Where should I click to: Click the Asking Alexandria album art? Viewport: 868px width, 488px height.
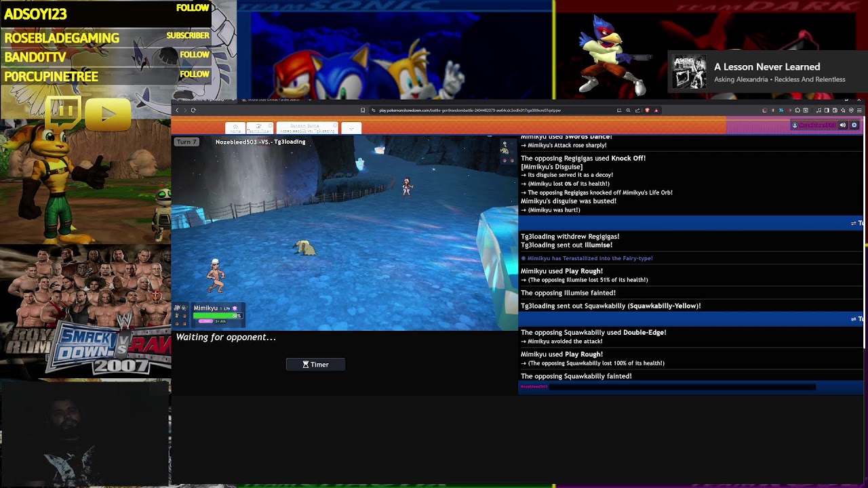pos(689,72)
